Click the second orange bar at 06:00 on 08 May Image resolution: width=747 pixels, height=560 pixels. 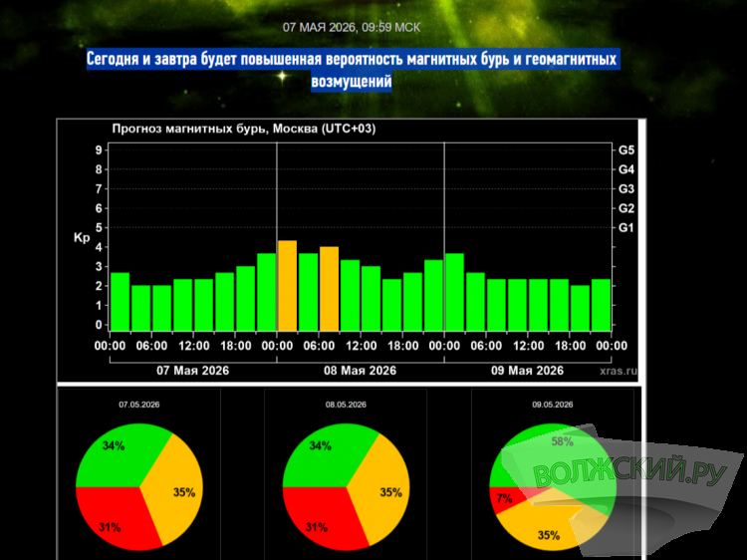pyautogui.click(x=330, y=289)
